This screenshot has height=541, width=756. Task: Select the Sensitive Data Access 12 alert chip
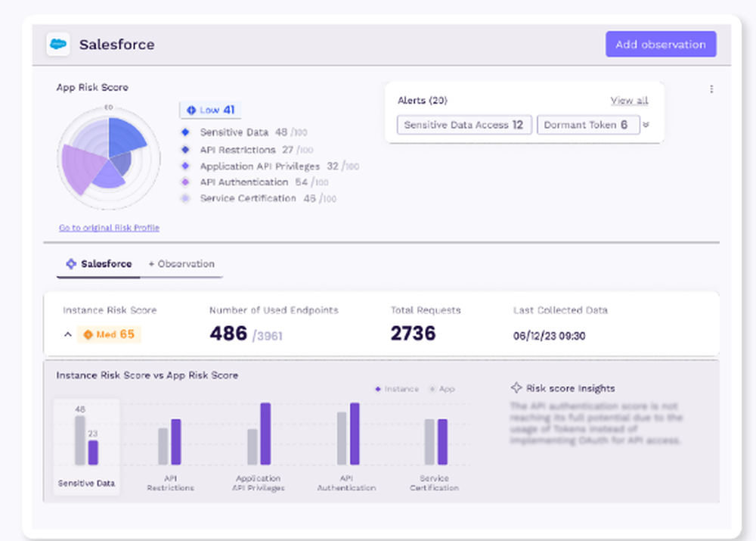[464, 125]
